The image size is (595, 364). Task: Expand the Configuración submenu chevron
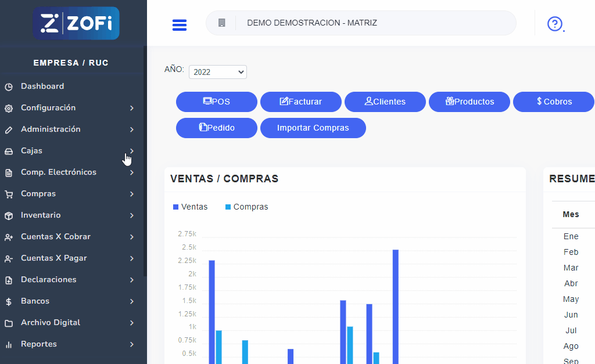[132, 109]
